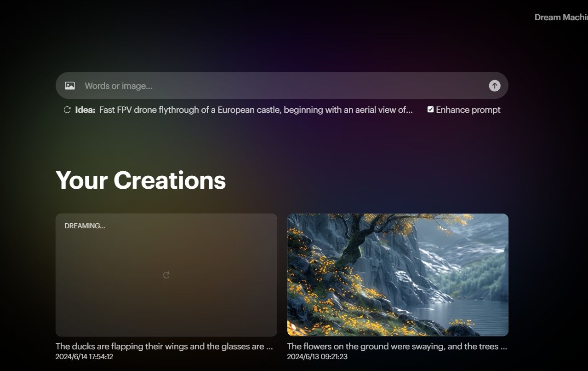The width and height of the screenshot is (588, 371).
Task: Use the Fast FPV drone flythrough idea suggestion
Action: tap(256, 110)
